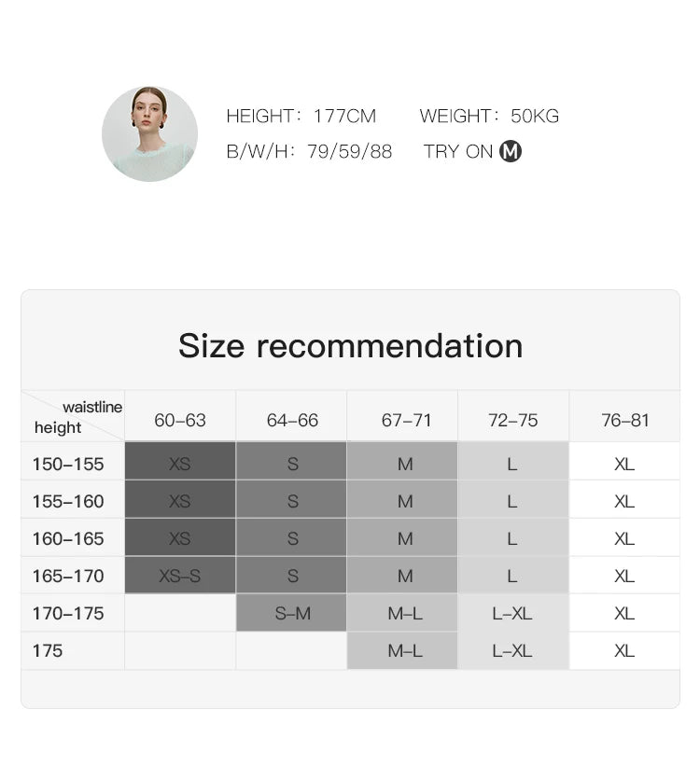Select the 76–81 waistline column header
Screen dimensions: 700x765
point(625,421)
